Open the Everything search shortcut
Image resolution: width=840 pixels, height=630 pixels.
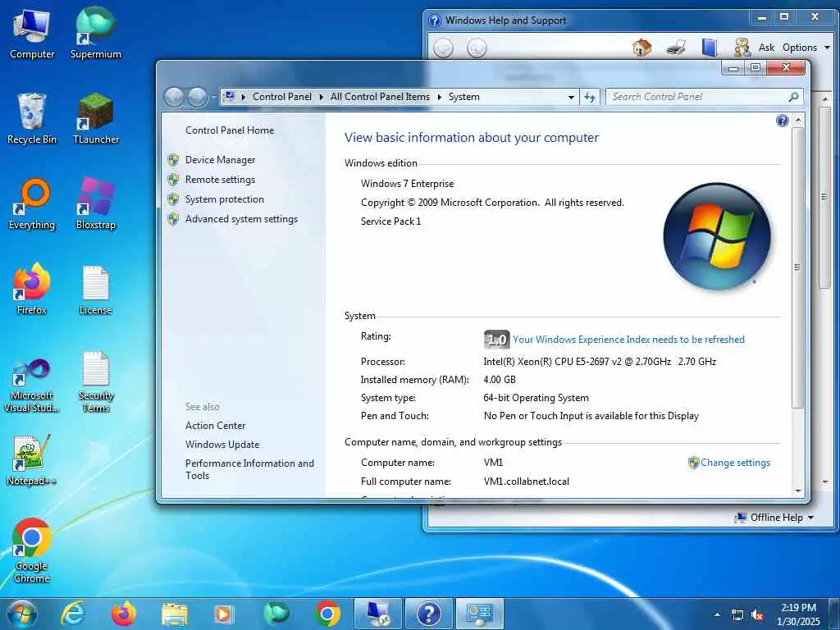coord(32,204)
